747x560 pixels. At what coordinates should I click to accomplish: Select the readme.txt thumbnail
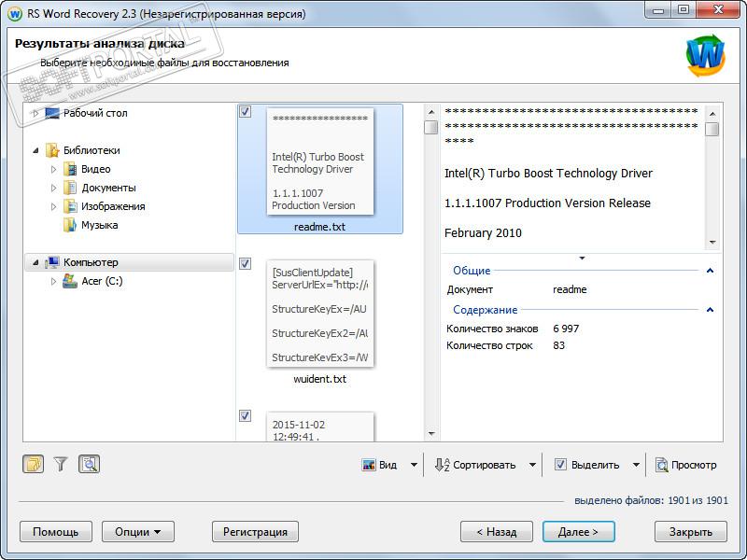[320, 161]
